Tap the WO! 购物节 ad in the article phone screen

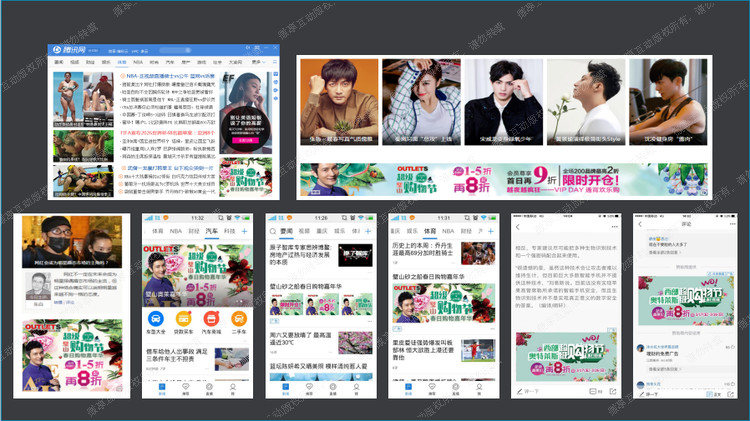[566, 356]
